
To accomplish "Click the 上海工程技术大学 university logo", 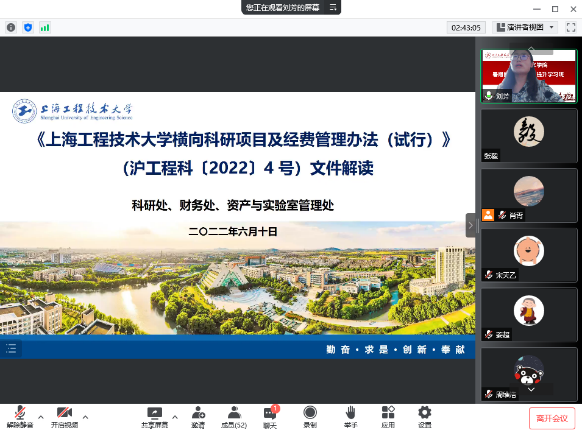I will click(72, 111).
